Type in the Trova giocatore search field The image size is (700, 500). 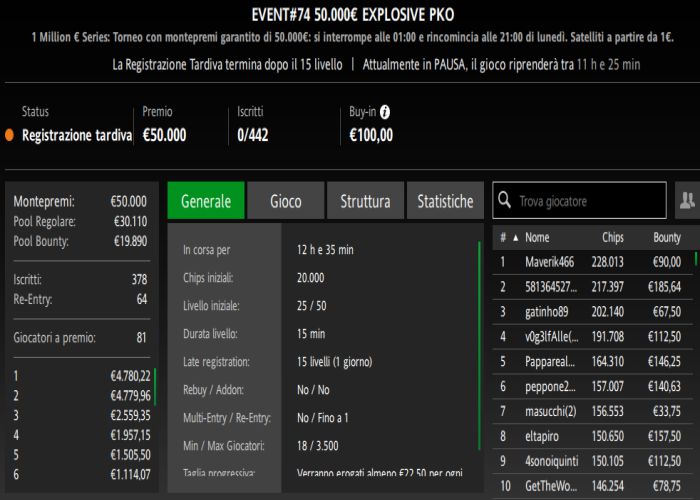[x=588, y=201]
